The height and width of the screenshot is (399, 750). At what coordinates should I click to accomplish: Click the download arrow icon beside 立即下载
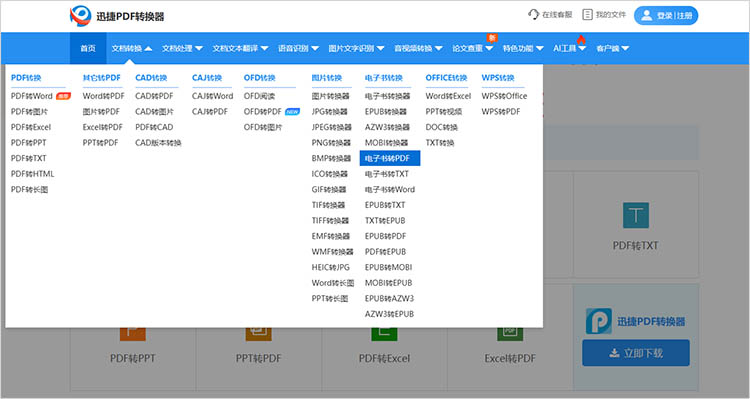(614, 353)
